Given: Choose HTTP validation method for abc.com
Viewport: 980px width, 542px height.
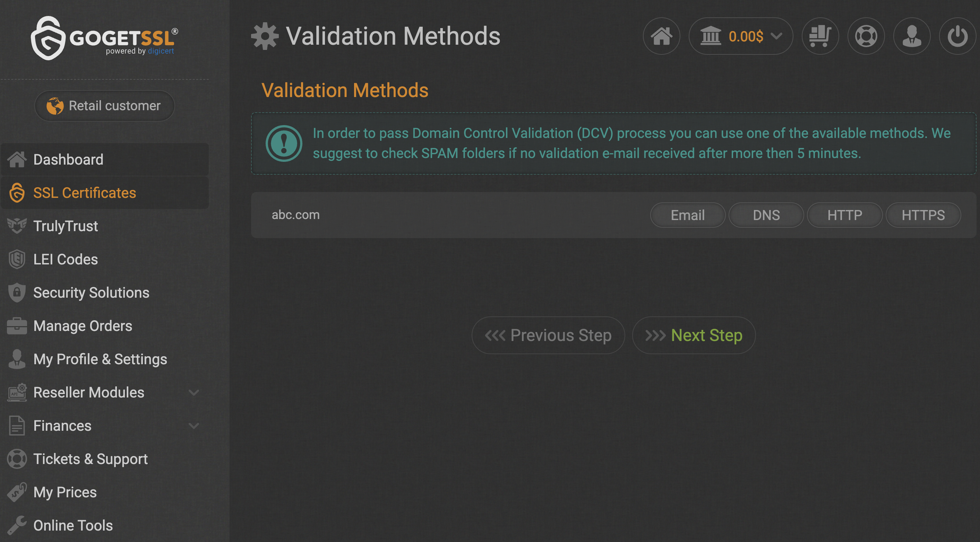Looking at the screenshot, I should point(844,215).
